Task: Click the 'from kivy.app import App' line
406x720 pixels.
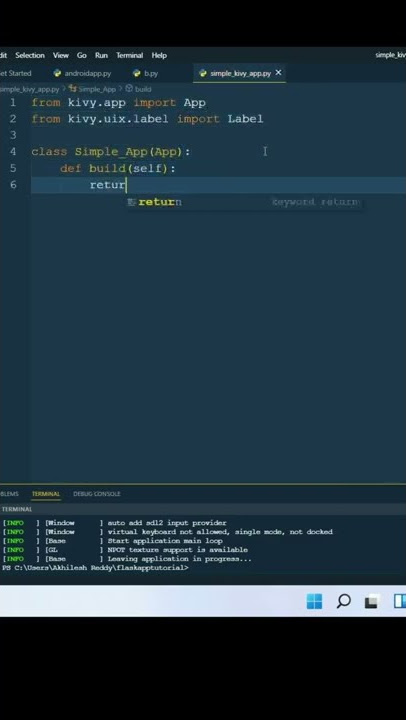Action: (x=118, y=102)
